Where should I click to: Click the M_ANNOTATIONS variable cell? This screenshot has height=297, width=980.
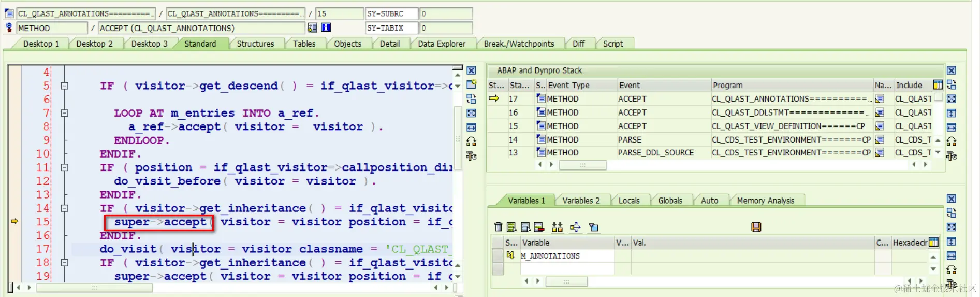pos(567,256)
